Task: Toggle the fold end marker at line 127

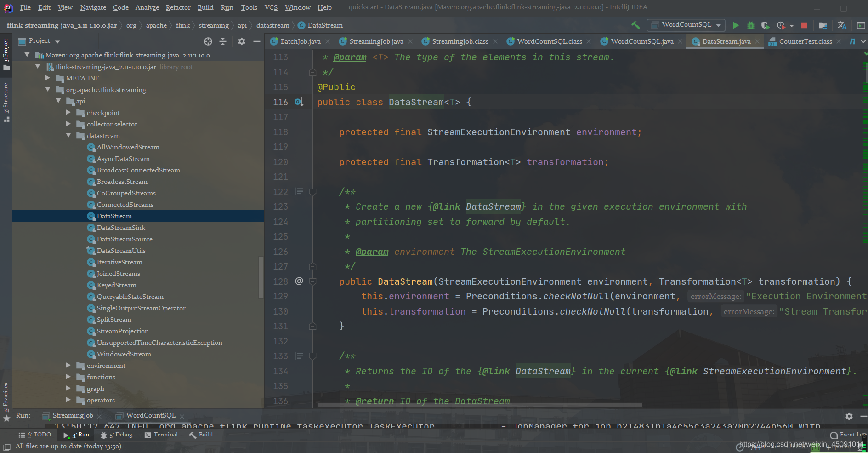Action: click(312, 266)
